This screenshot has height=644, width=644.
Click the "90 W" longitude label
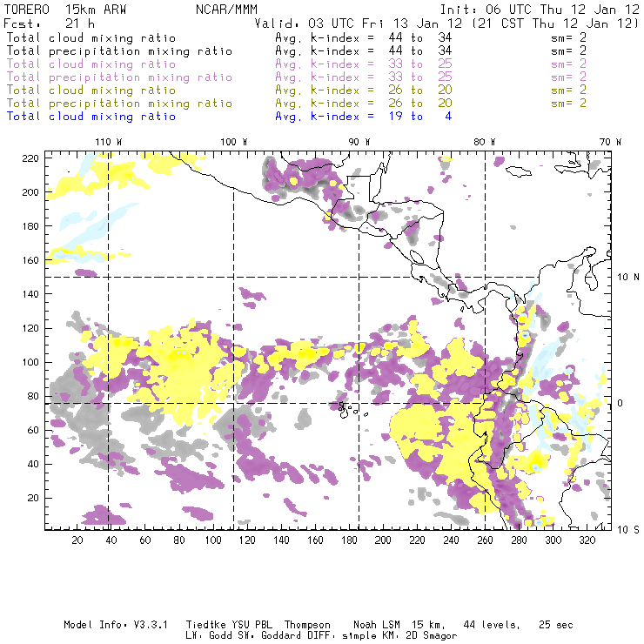(x=359, y=142)
